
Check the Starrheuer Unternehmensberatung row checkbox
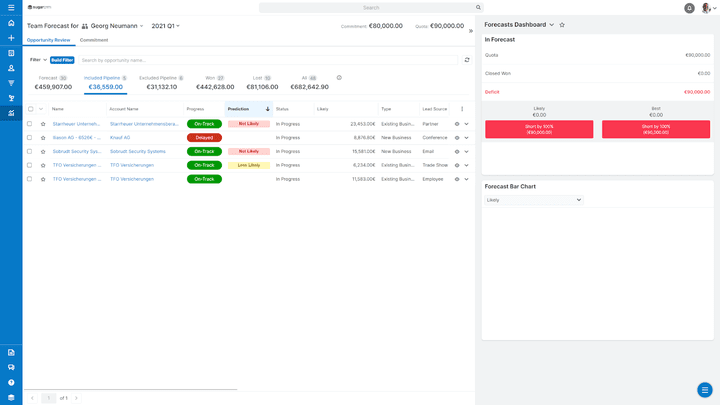point(30,124)
